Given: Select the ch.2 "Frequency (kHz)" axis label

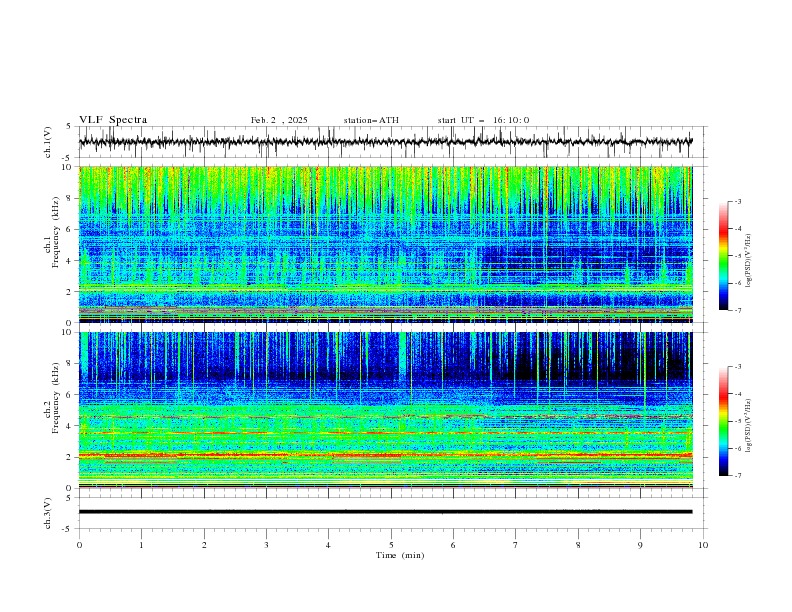Looking at the screenshot, I should pyautogui.click(x=56, y=398).
